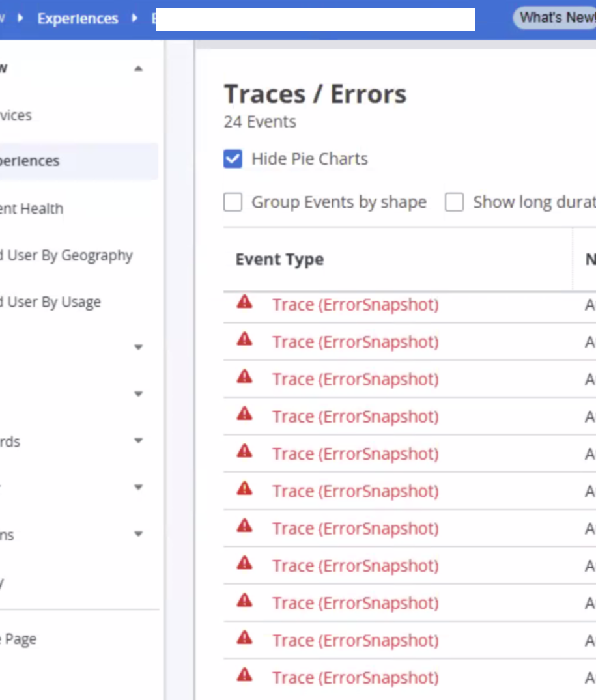Sort by Event Type column header
The width and height of the screenshot is (596, 700).
tap(279, 259)
